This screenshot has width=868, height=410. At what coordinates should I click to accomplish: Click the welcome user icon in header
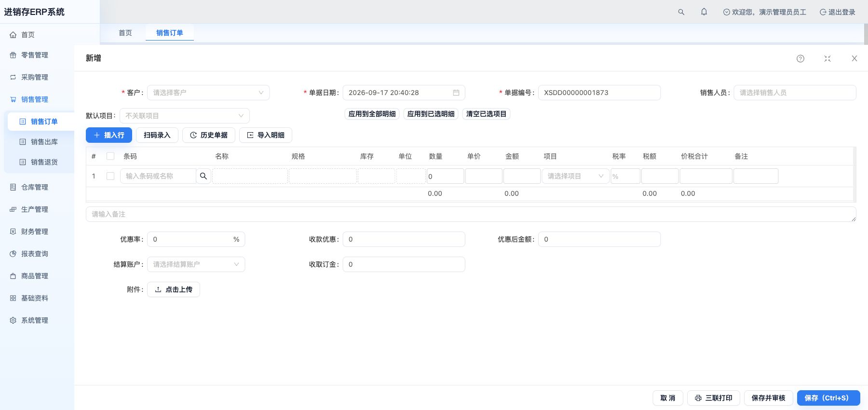click(x=727, y=12)
